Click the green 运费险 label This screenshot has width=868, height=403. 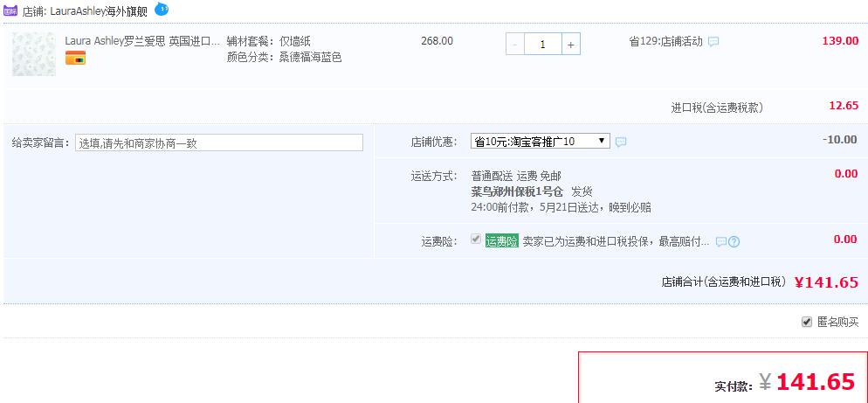coord(501,241)
